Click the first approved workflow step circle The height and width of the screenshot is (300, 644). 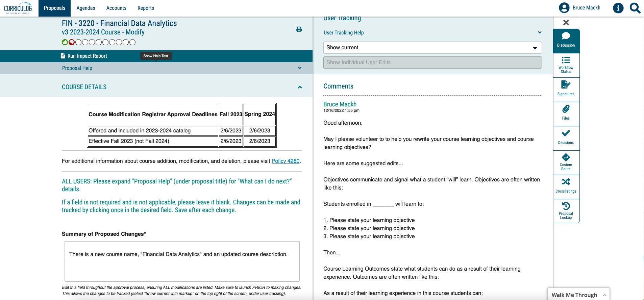click(x=65, y=42)
